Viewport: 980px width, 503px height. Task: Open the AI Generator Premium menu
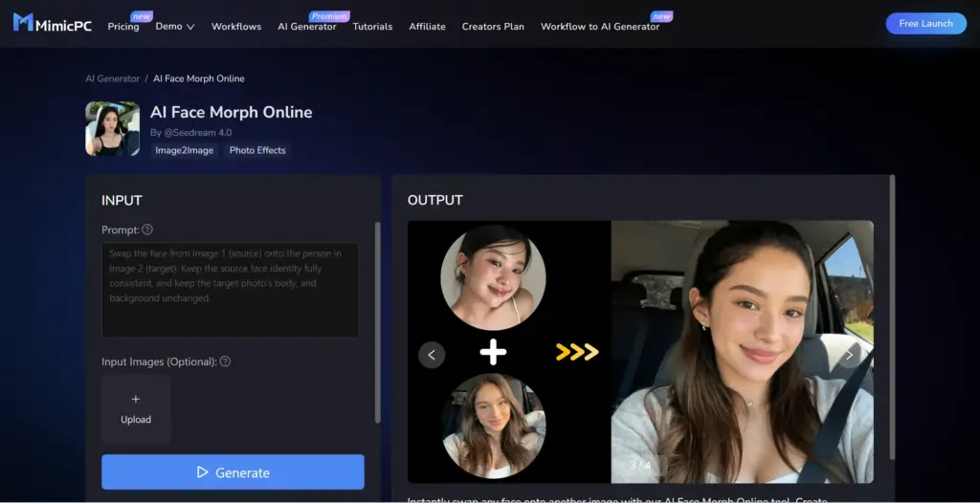(x=306, y=27)
